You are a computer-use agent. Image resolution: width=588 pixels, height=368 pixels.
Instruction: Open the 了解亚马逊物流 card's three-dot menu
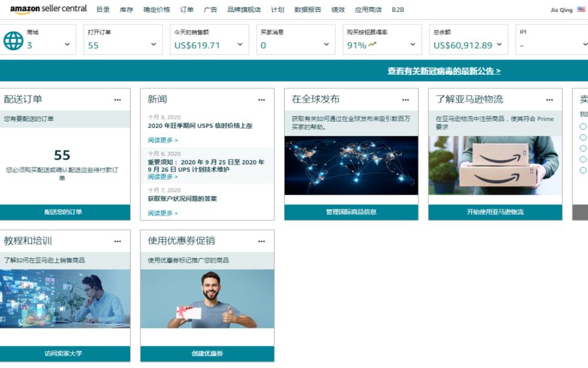tap(550, 100)
